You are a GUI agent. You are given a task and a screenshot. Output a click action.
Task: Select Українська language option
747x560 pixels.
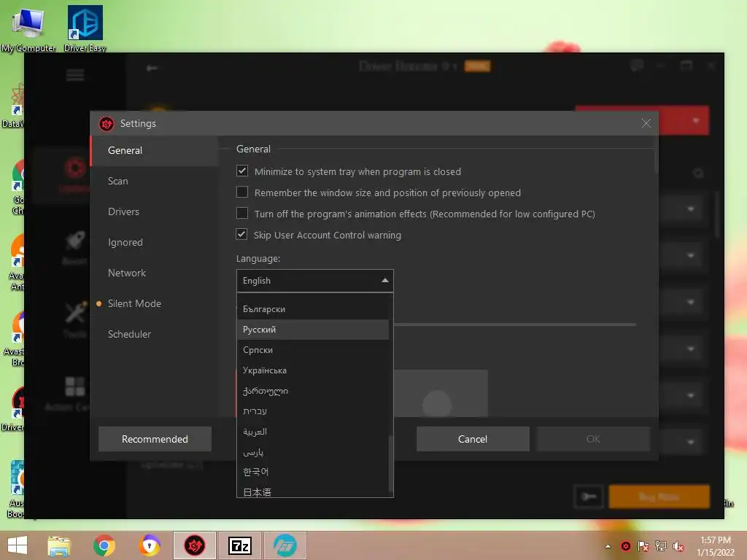(312, 370)
